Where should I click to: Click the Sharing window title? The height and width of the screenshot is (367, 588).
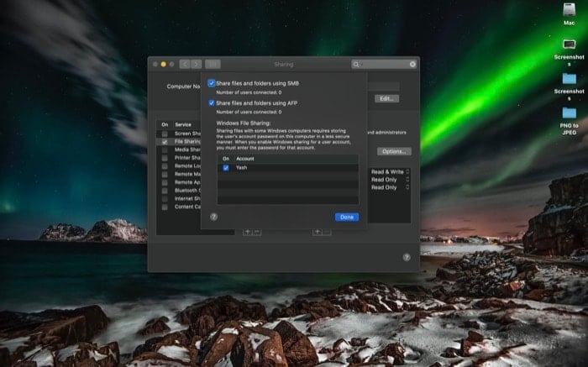tap(284, 65)
